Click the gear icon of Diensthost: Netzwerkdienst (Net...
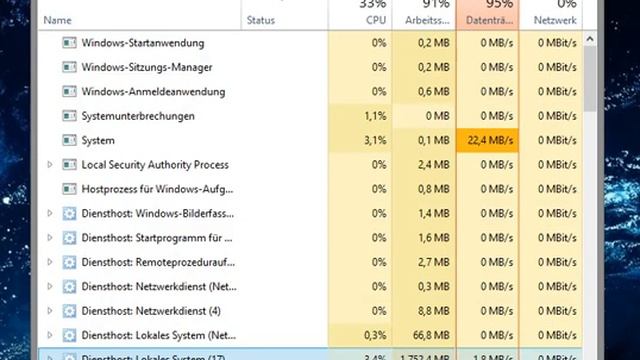Image resolution: width=640 pixels, height=360 pixels. coord(69,287)
